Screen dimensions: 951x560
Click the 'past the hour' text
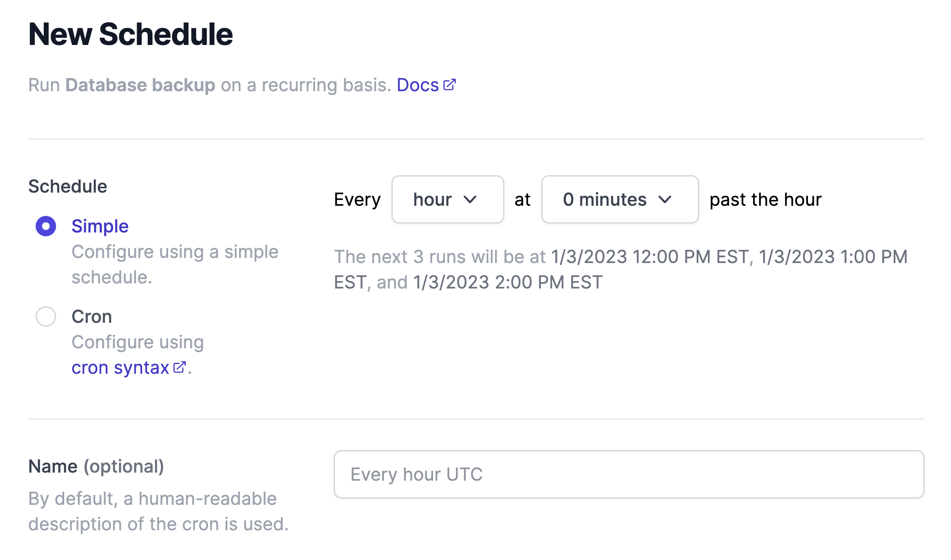(765, 199)
